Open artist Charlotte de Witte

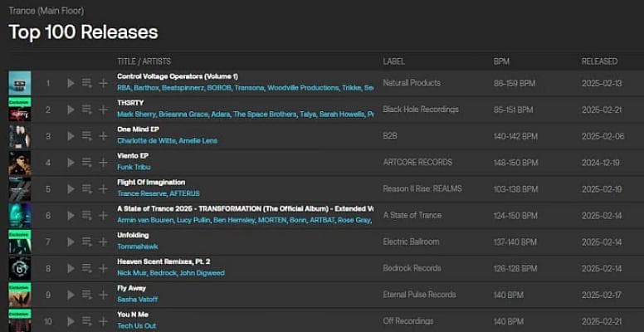[x=146, y=141]
